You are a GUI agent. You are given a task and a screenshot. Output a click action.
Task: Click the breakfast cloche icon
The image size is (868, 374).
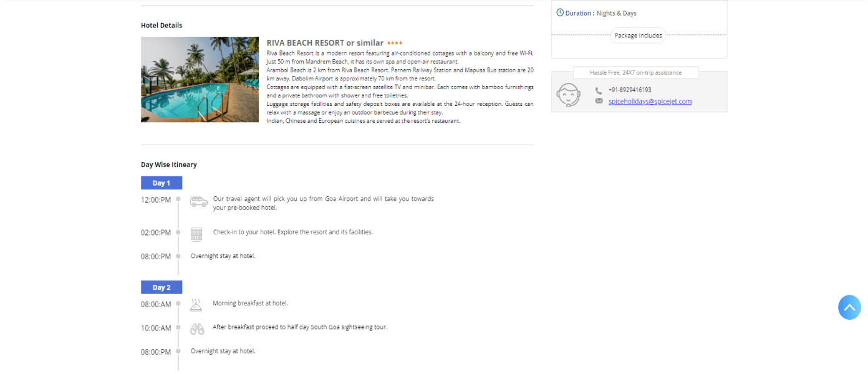click(x=196, y=305)
